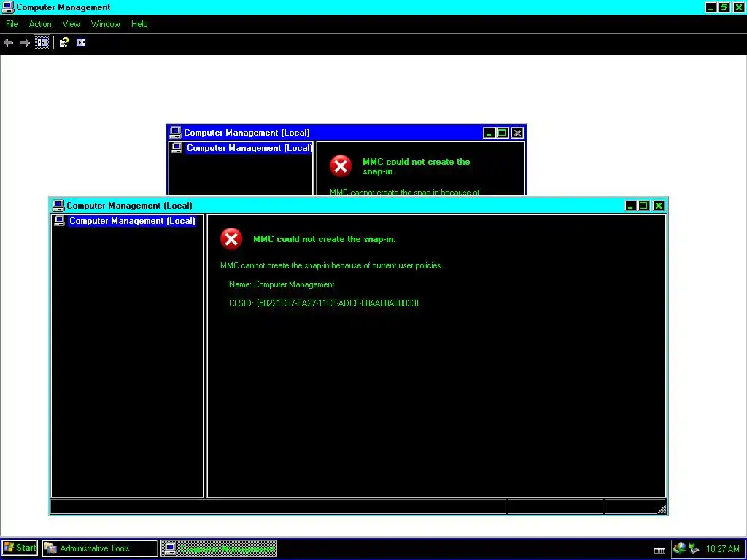The height and width of the screenshot is (560, 747).
Task: Open the Help menu
Action: point(139,24)
